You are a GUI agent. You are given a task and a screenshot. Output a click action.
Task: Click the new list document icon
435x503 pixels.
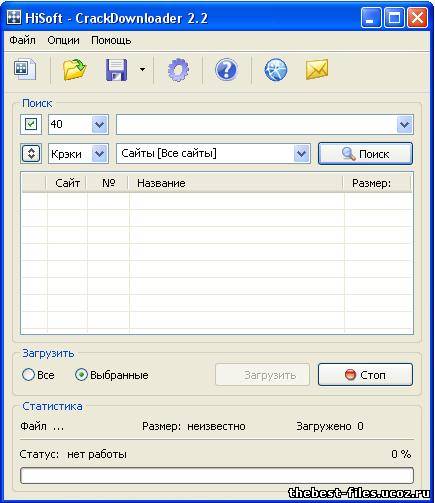point(25,69)
